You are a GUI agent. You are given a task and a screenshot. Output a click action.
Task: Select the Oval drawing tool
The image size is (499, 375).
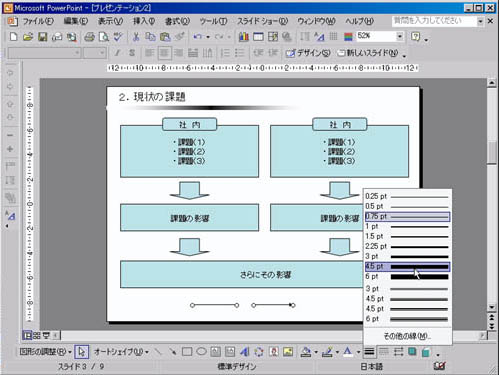[201, 351]
